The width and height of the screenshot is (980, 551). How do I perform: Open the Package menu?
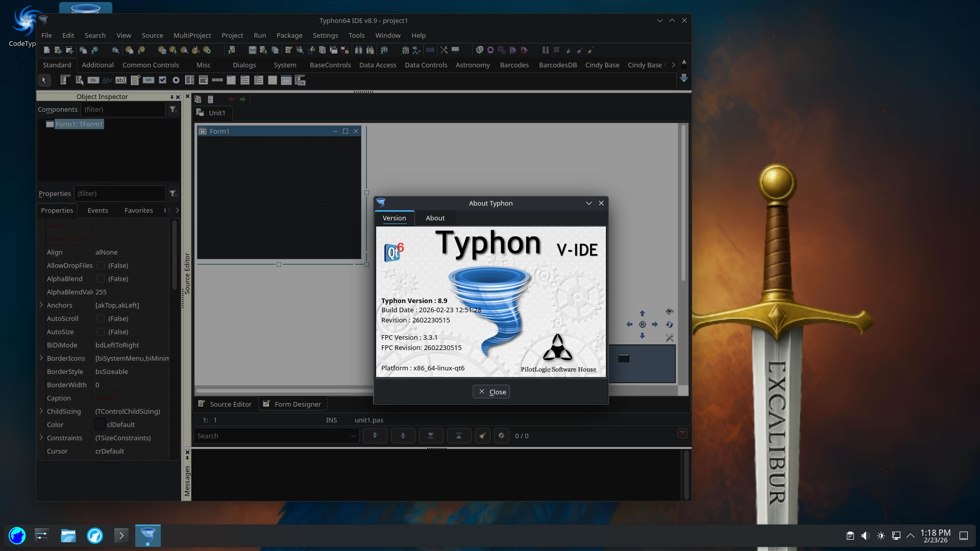[289, 35]
